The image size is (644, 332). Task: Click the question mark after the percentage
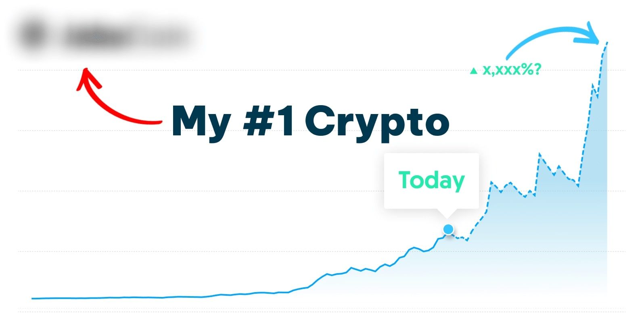click(x=537, y=71)
